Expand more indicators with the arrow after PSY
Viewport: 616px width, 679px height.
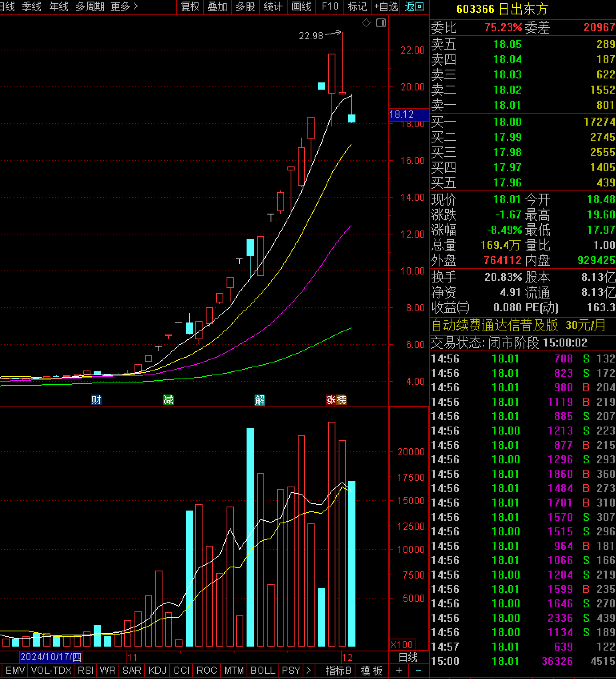[x=308, y=670]
